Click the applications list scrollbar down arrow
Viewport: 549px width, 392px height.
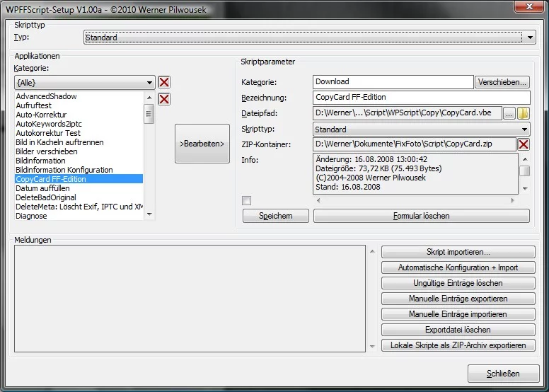149,214
